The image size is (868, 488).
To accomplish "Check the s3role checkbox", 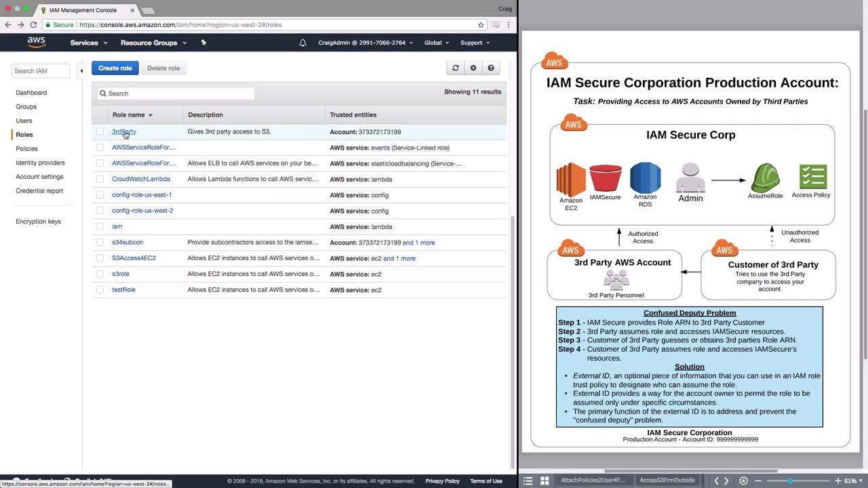I will coord(100,274).
